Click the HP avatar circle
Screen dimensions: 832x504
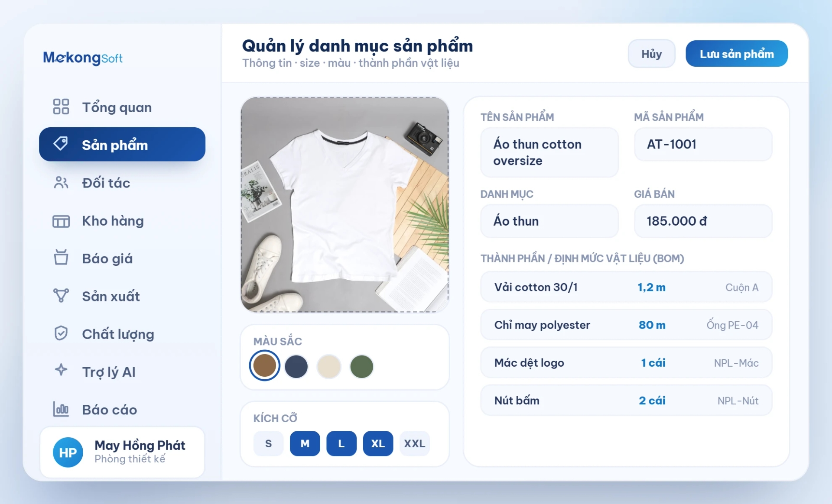68,452
